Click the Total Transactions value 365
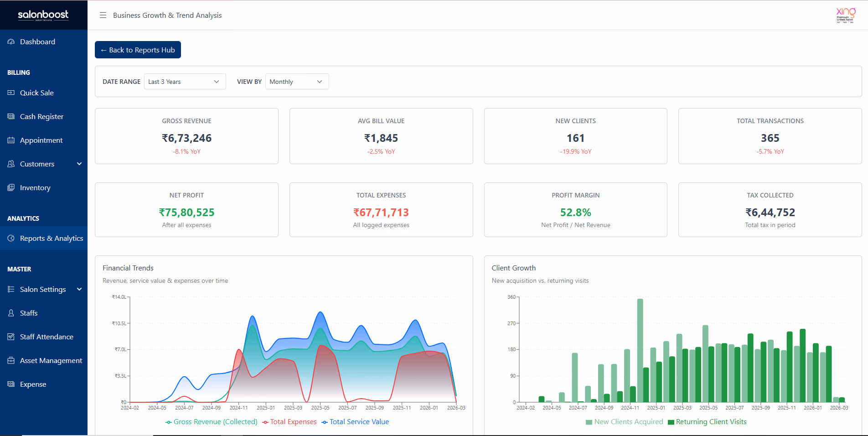 tap(770, 138)
